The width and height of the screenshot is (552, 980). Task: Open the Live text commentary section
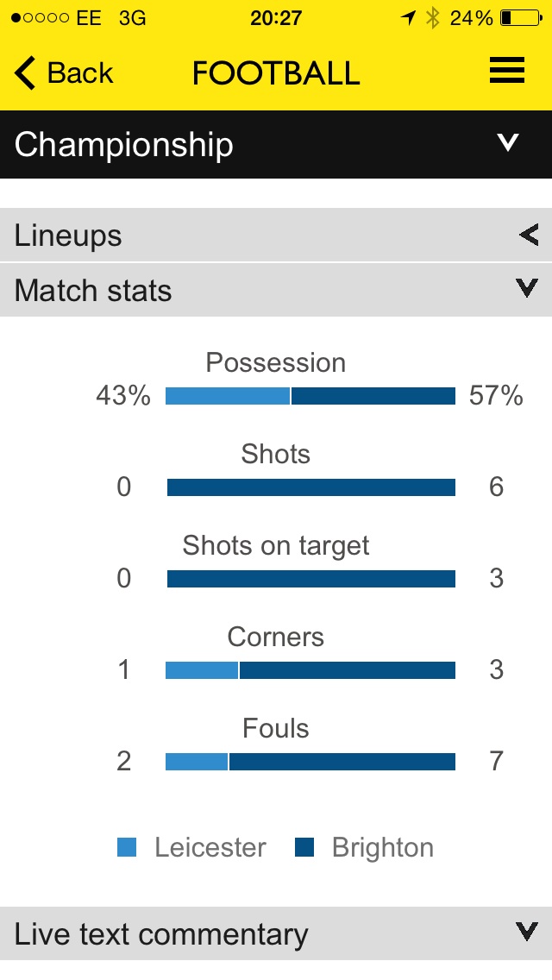276,933
